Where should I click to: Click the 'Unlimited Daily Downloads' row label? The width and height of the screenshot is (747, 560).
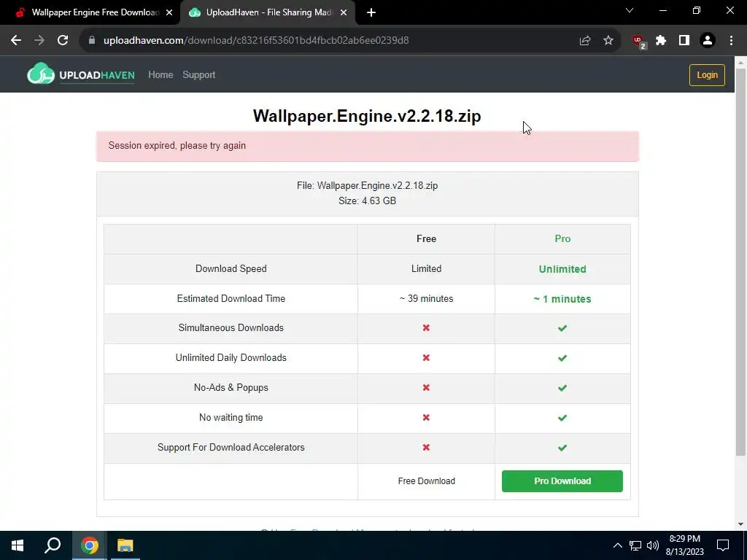[231, 357]
